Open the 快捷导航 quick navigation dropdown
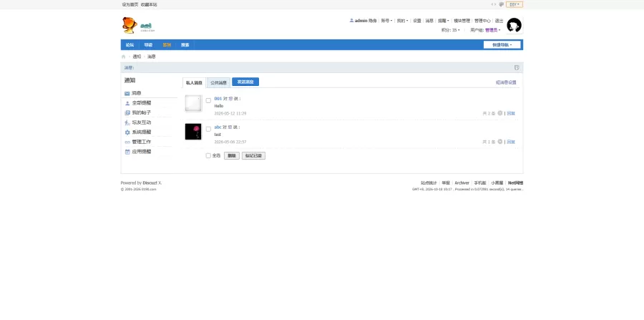The height and width of the screenshot is (320, 644). pyautogui.click(x=502, y=45)
